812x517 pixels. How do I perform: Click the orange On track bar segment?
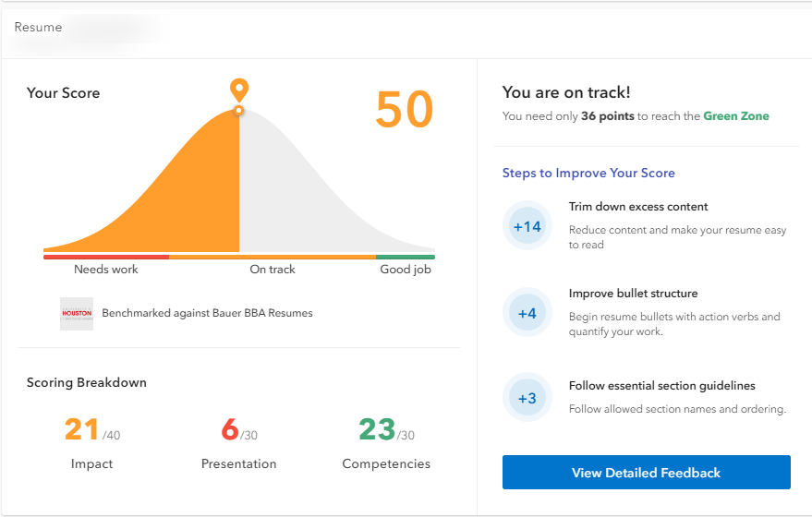(273, 257)
